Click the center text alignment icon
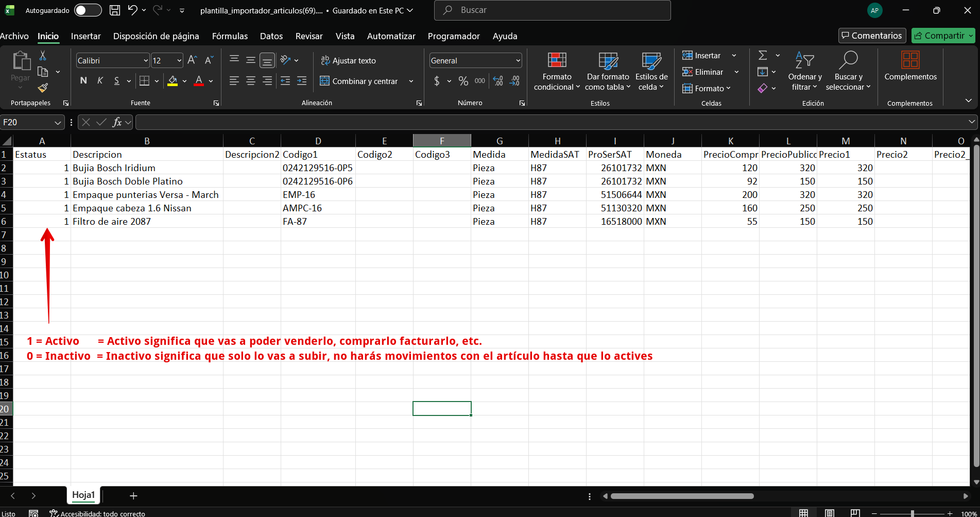Viewport: 980px width, 517px height. [x=251, y=81]
